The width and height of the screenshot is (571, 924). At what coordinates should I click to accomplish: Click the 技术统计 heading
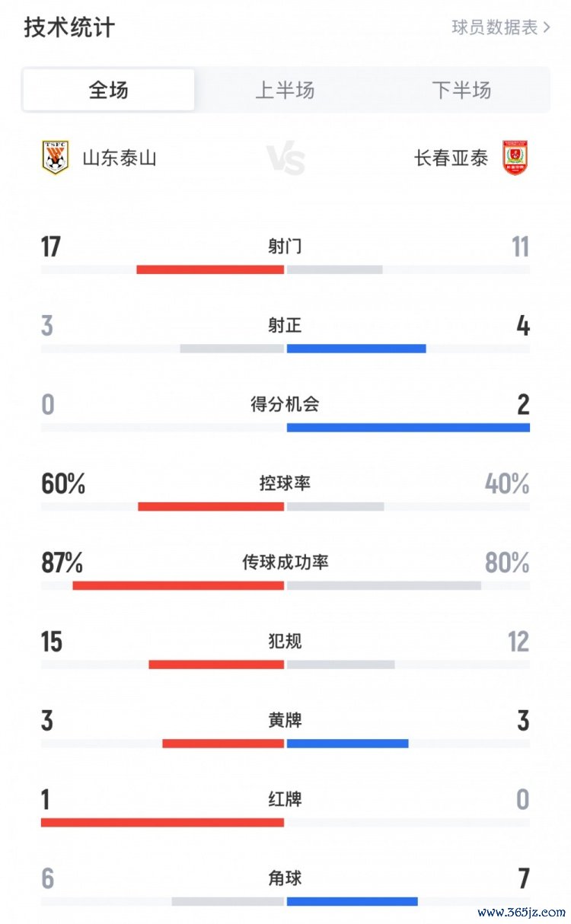click(x=69, y=28)
